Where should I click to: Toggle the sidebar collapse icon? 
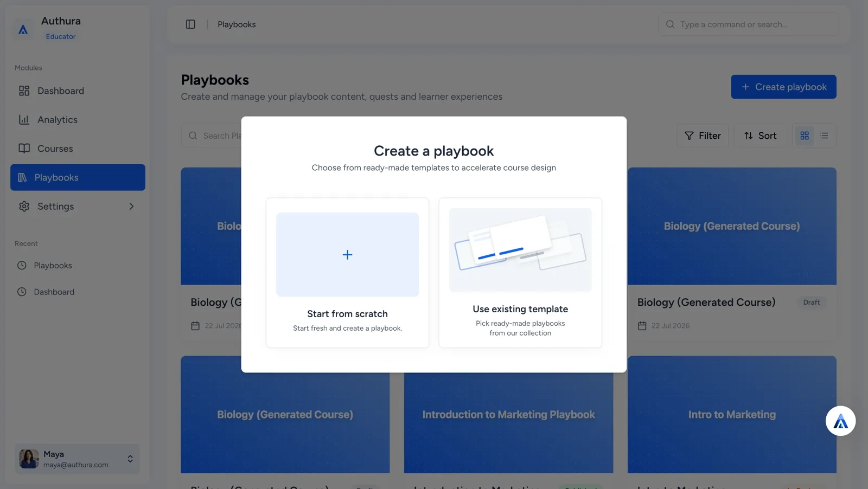[190, 24]
